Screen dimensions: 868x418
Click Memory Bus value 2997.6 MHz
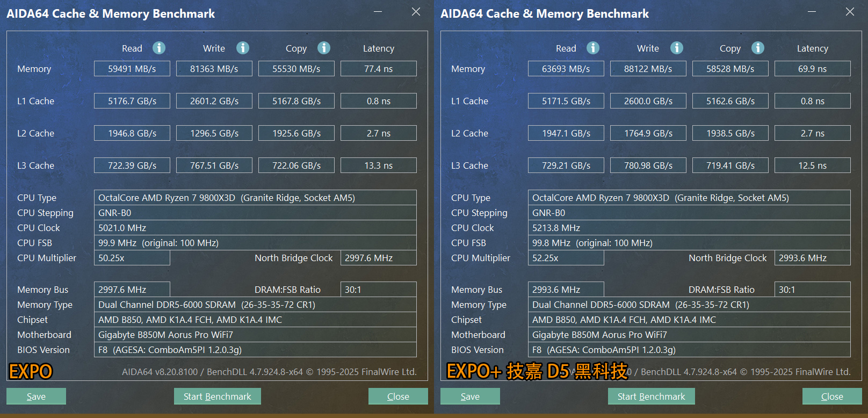click(132, 290)
